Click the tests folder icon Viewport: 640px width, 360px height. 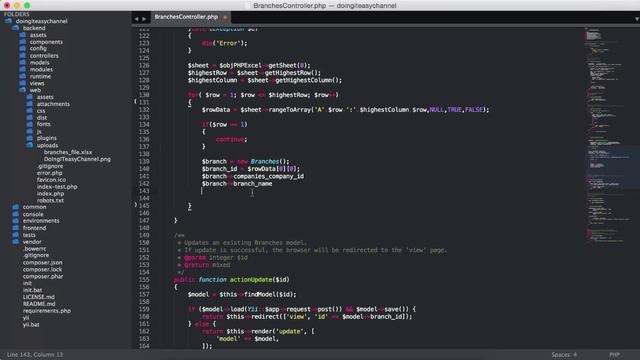(x=16, y=235)
